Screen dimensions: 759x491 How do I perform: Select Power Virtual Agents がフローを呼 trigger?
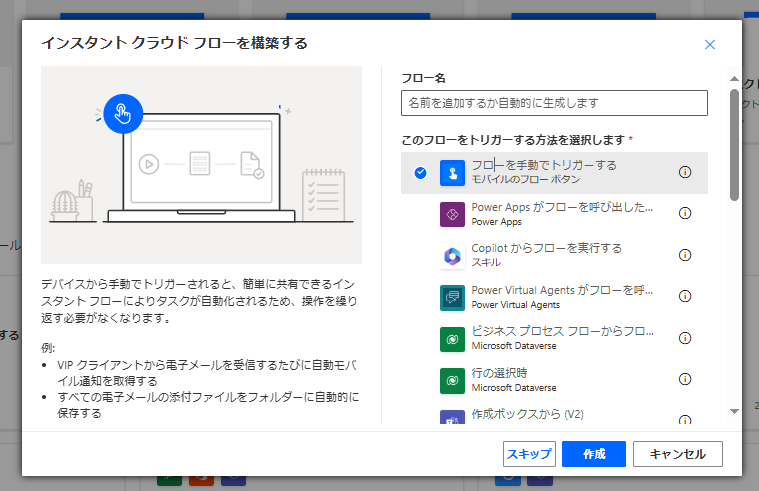click(x=554, y=297)
